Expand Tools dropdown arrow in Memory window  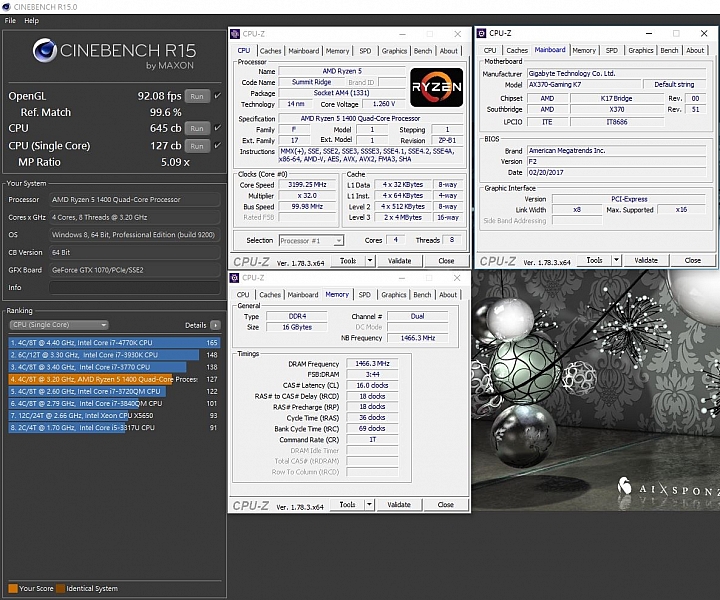(369, 505)
